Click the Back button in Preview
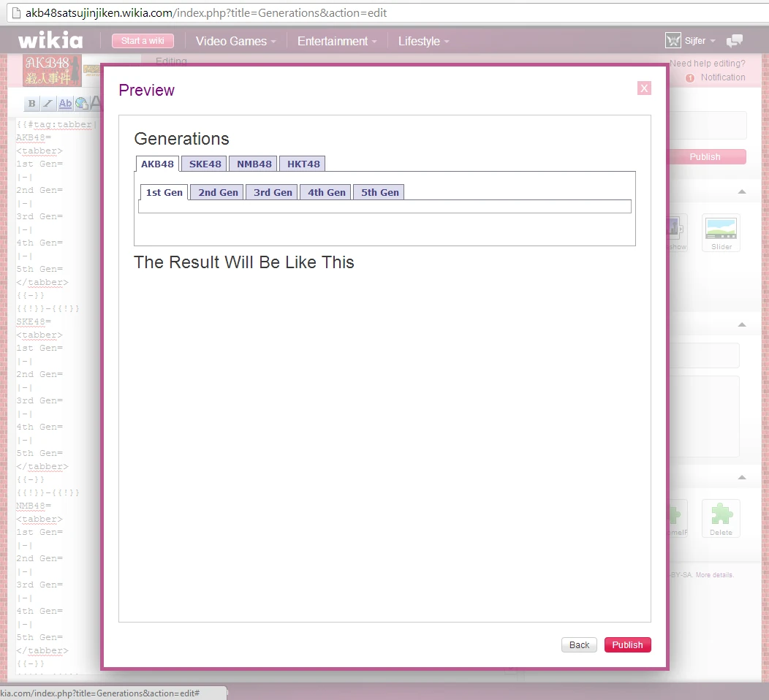 pos(579,644)
